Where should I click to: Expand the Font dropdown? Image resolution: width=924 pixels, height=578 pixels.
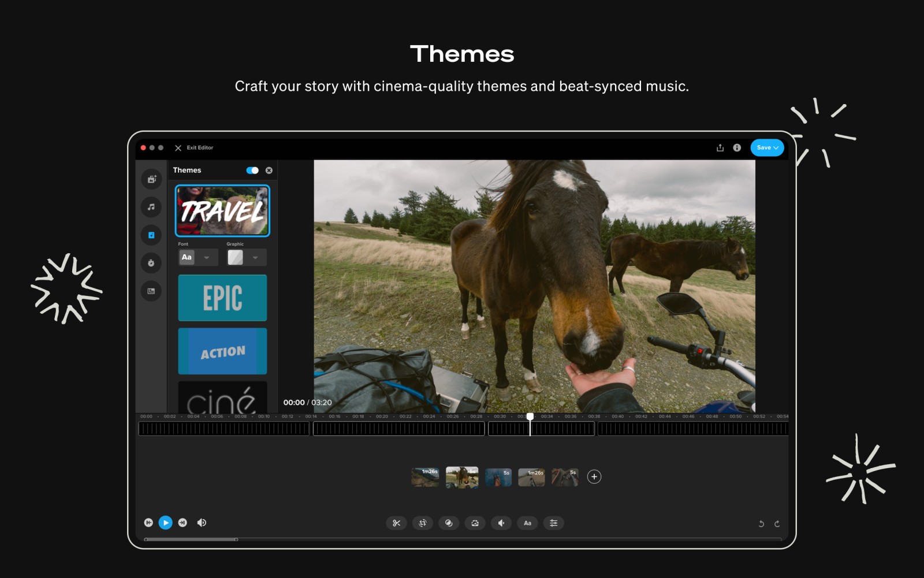206,257
